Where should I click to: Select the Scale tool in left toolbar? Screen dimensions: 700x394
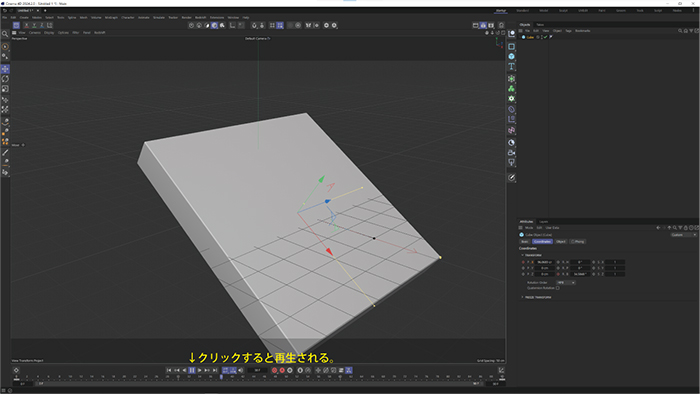(5, 89)
